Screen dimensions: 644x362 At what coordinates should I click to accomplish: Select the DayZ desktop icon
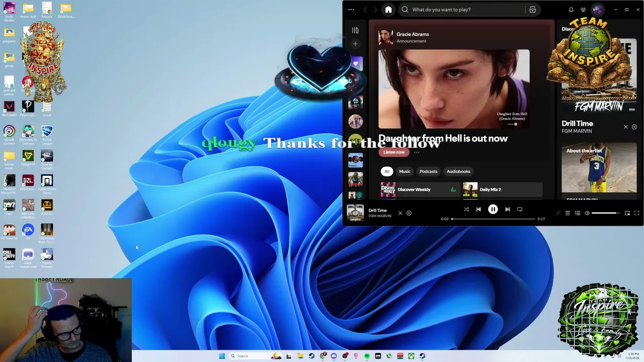[9, 207]
